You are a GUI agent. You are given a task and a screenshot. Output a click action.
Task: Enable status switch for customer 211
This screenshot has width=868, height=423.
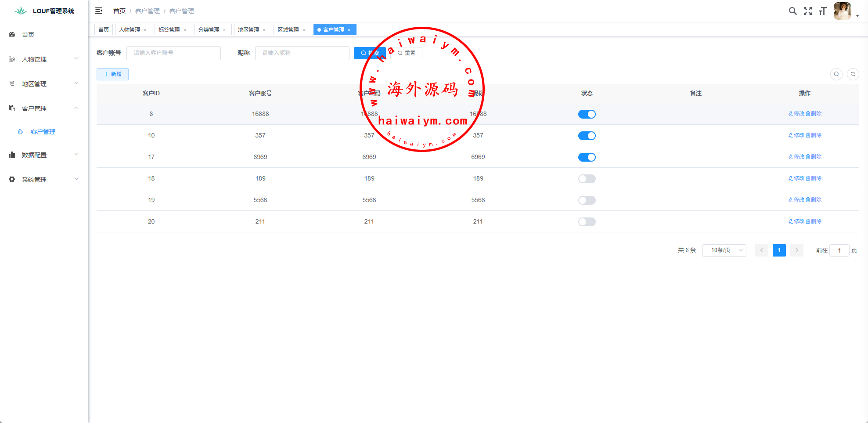click(x=587, y=222)
